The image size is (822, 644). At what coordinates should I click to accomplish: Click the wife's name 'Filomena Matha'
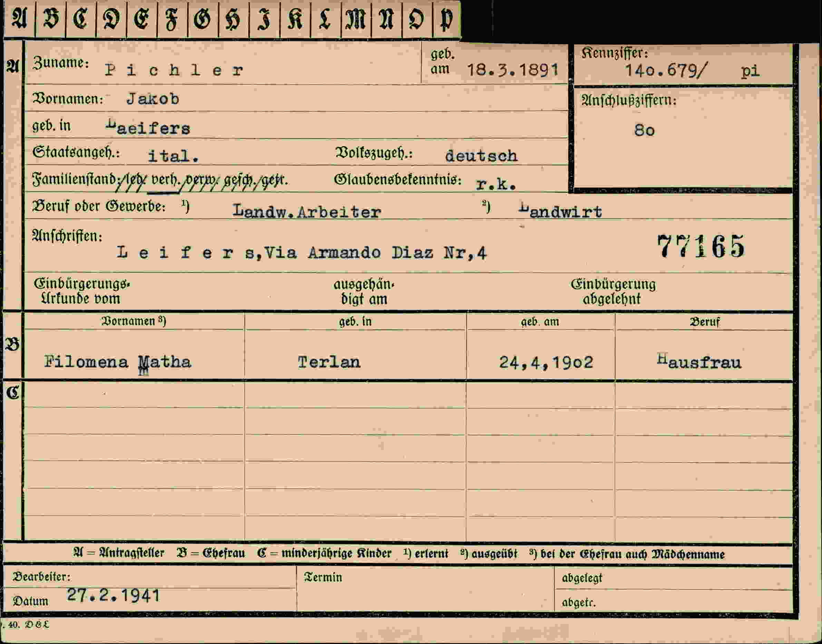pyautogui.click(x=118, y=363)
